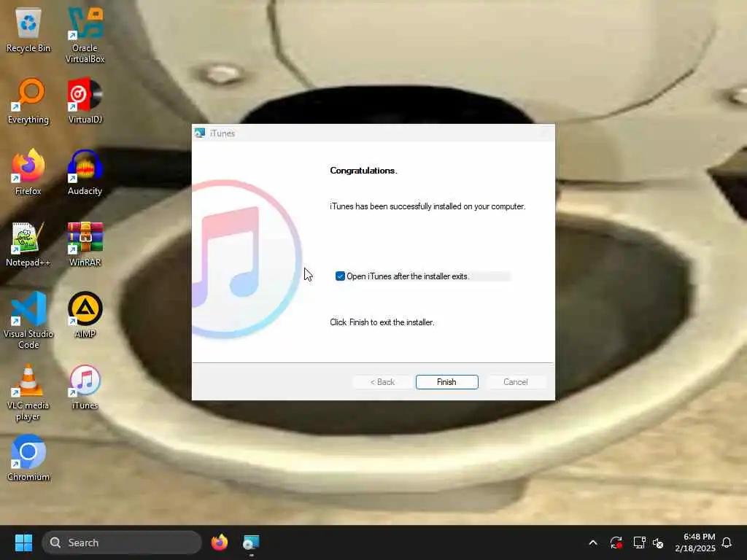Image resolution: width=747 pixels, height=560 pixels.
Task: Click the Chromium desktop icon
Action: tap(28, 458)
